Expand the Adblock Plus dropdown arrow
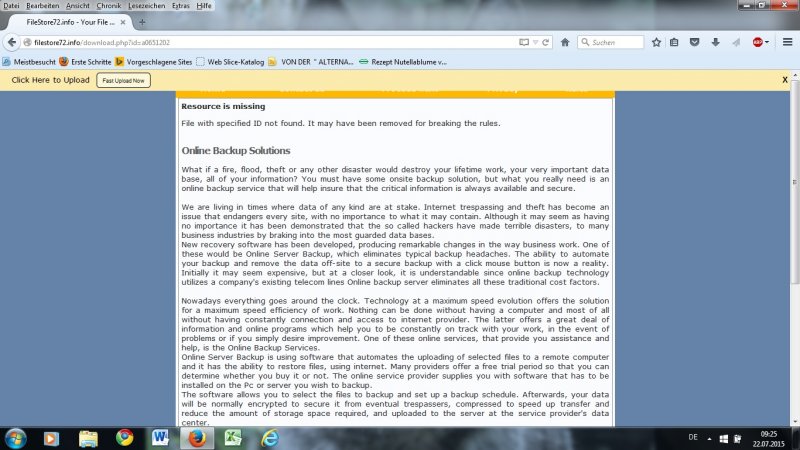 [769, 43]
